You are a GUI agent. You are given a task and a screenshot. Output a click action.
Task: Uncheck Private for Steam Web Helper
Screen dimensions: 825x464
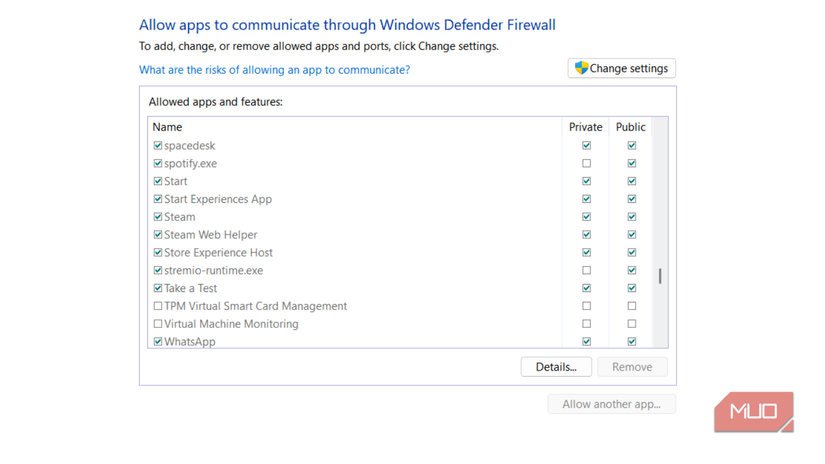point(586,235)
